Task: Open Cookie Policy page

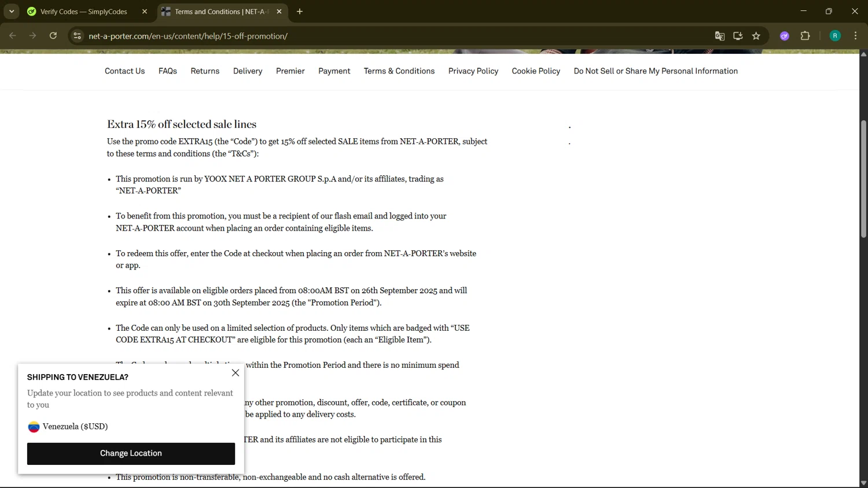Action: (536, 71)
